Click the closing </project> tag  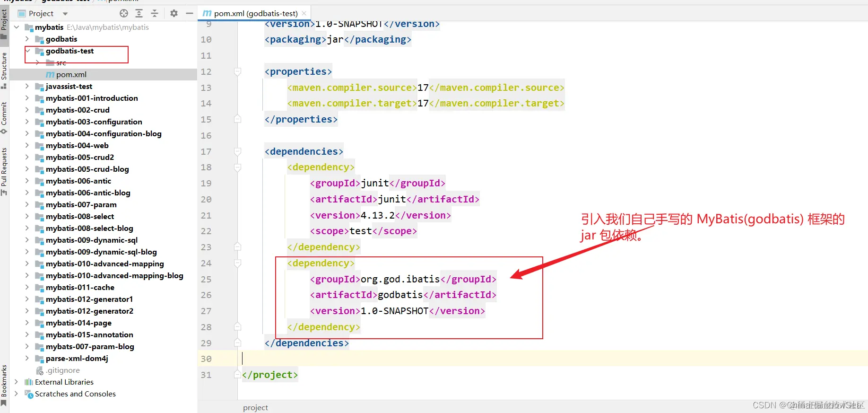pos(270,375)
